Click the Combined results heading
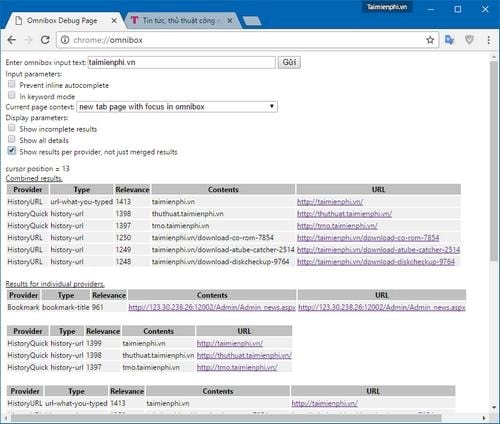 pyautogui.click(x=34, y=178)
